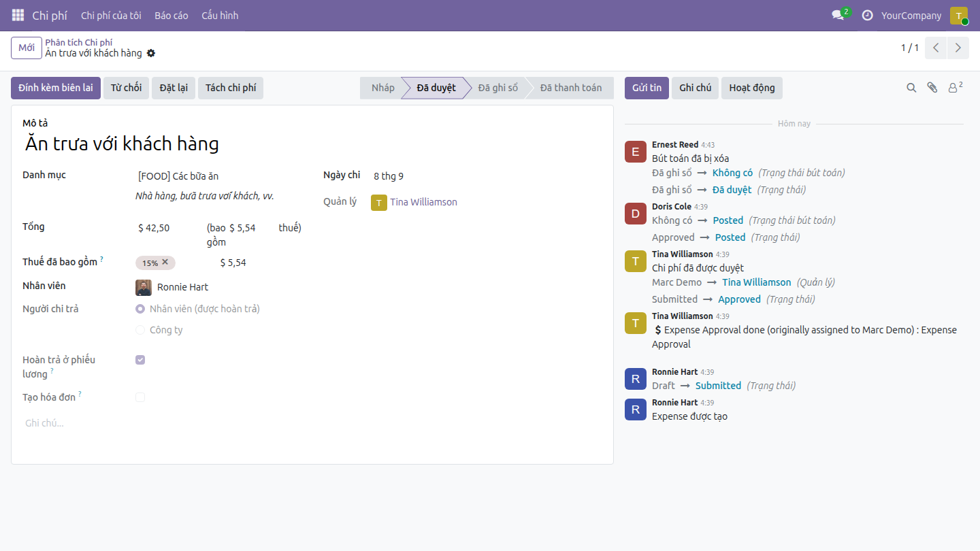
Task: Click the gear actions icon beside record title
Action: (x=151, y=53)
